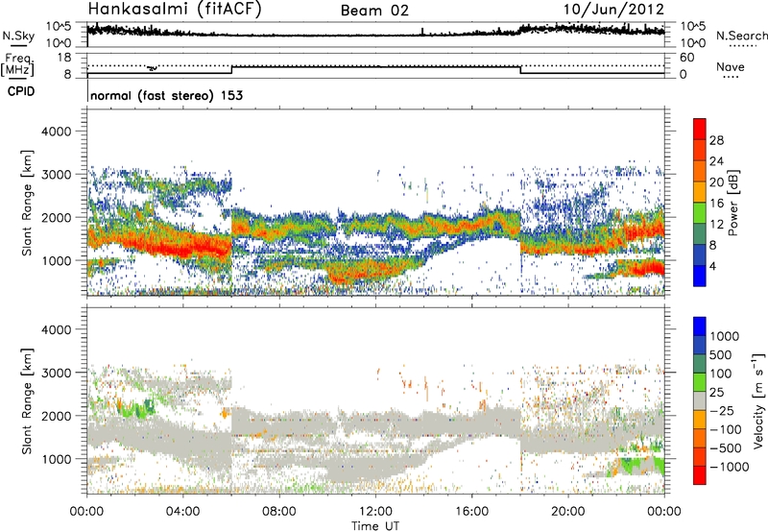768x532 pixels.
Task: Click the blue bottom of power colorbar
Action: tap(700, 276)
